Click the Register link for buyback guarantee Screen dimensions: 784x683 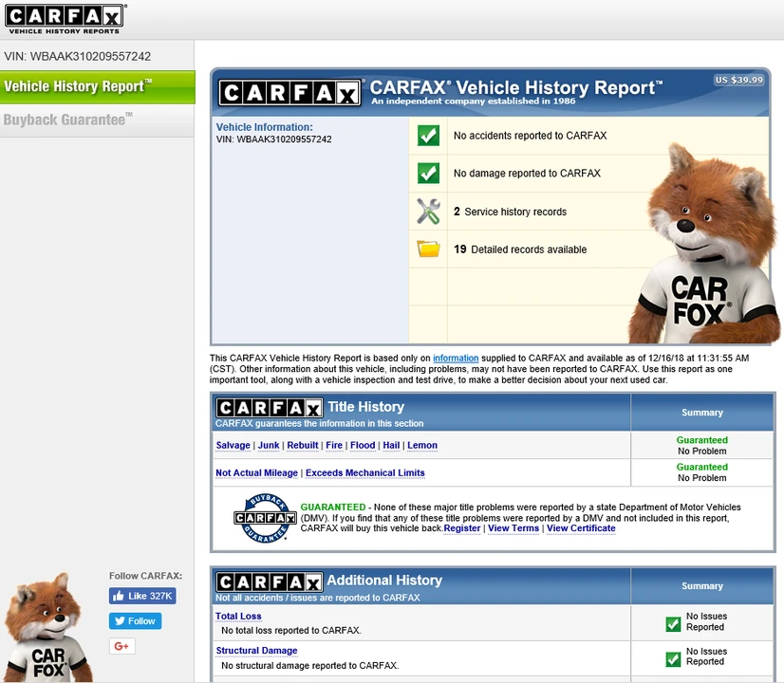point(462,528)
